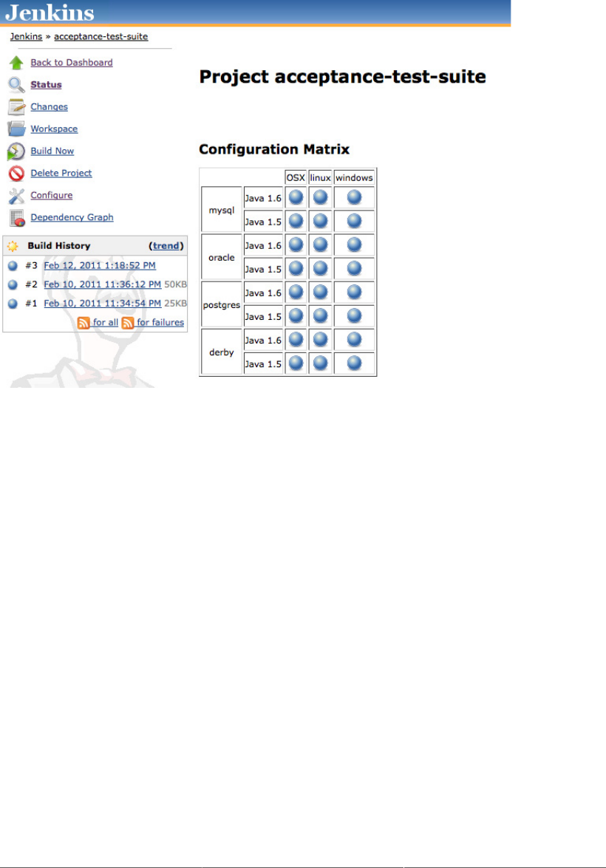Click the Jenkins breadcrumb link
The height and width of the screenshot is (868, 606).
tap(26, 36)
